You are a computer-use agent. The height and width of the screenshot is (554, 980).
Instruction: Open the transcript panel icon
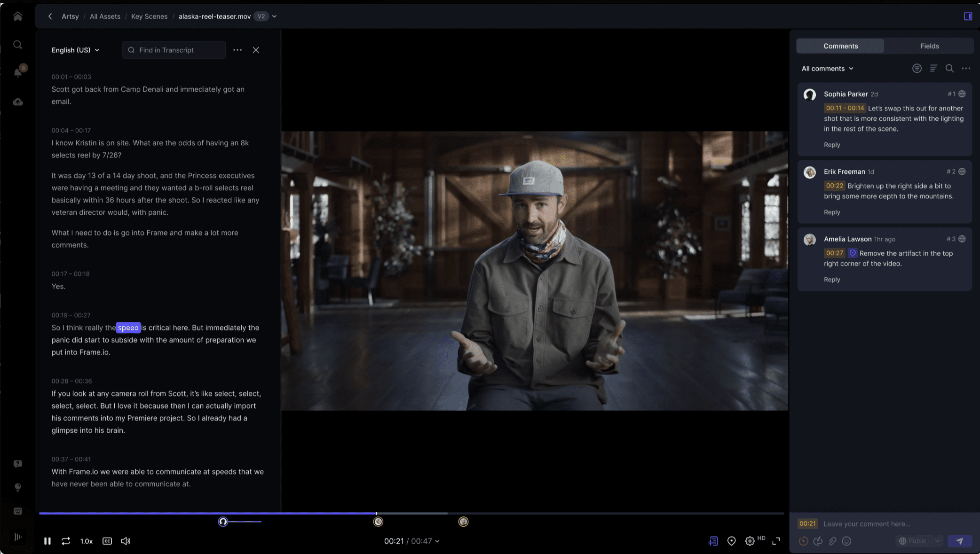tap(713, 541)
